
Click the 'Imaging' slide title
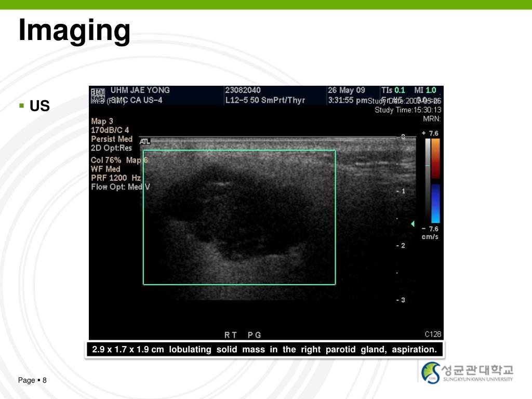click(x=74, y=31)
